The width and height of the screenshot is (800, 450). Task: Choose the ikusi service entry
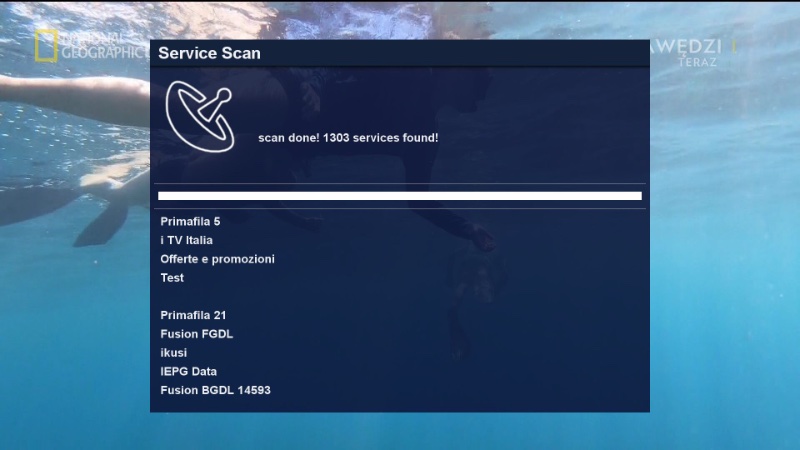point(174,353)
